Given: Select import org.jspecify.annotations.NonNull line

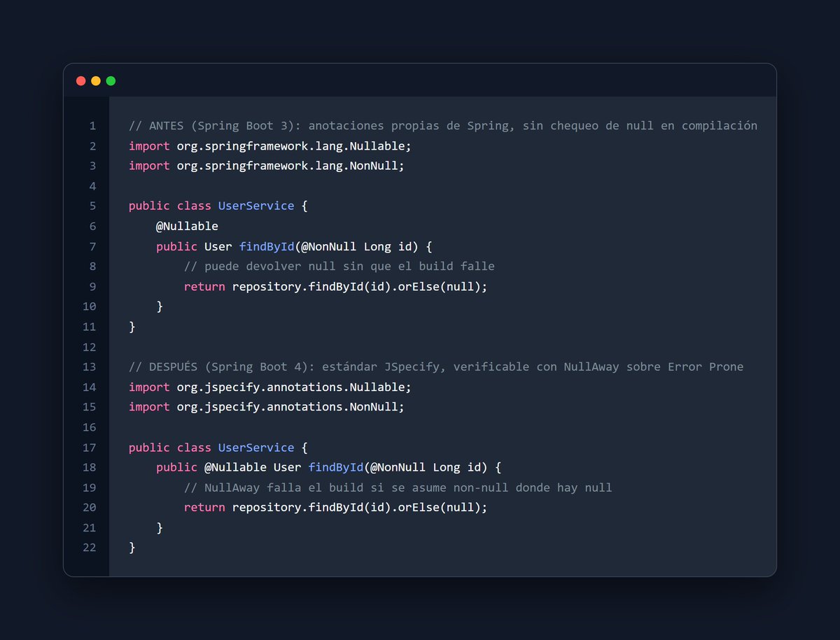Looking at the screenshot, I should (267, 407).
